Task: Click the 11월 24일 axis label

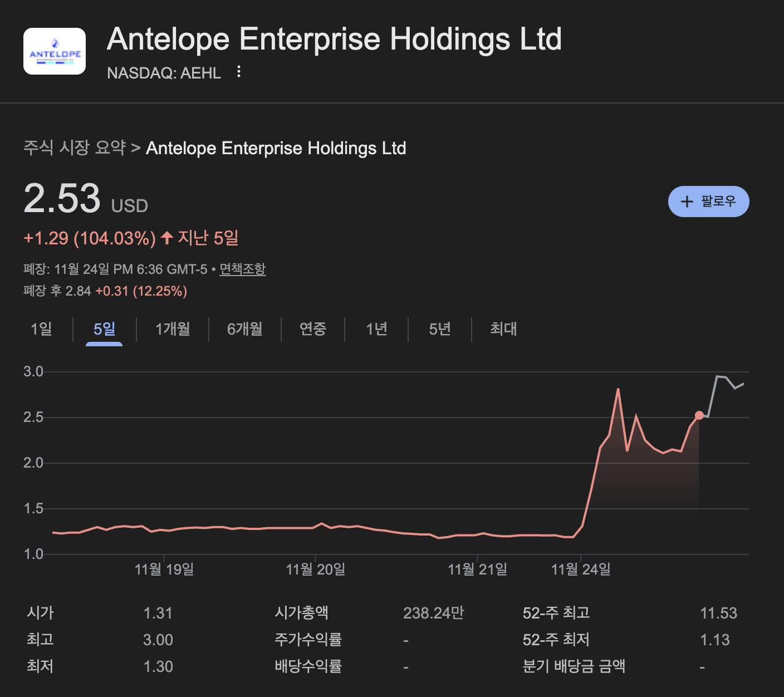Action: 581,570
